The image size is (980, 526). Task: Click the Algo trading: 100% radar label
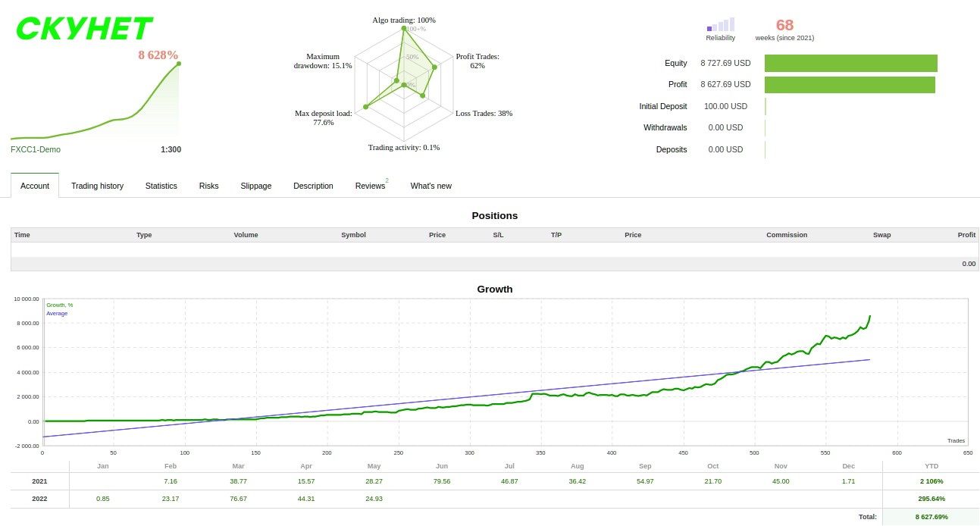[x=404, y=20]
